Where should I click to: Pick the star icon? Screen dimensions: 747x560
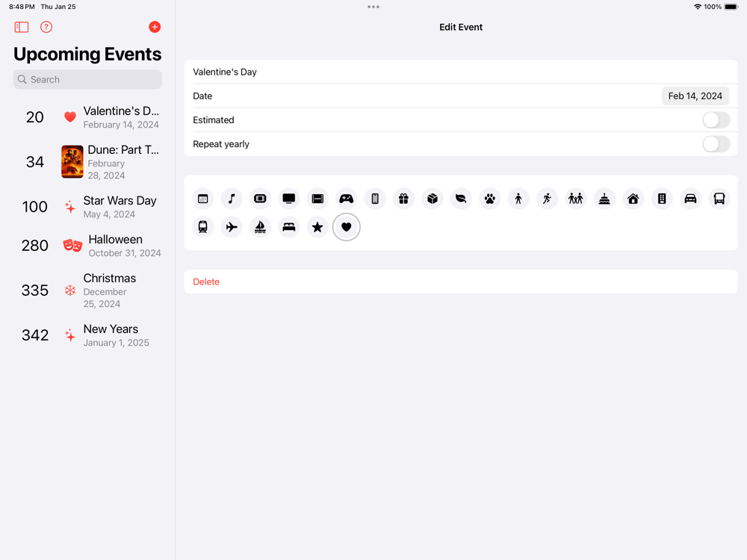click(x=317, y=227)
